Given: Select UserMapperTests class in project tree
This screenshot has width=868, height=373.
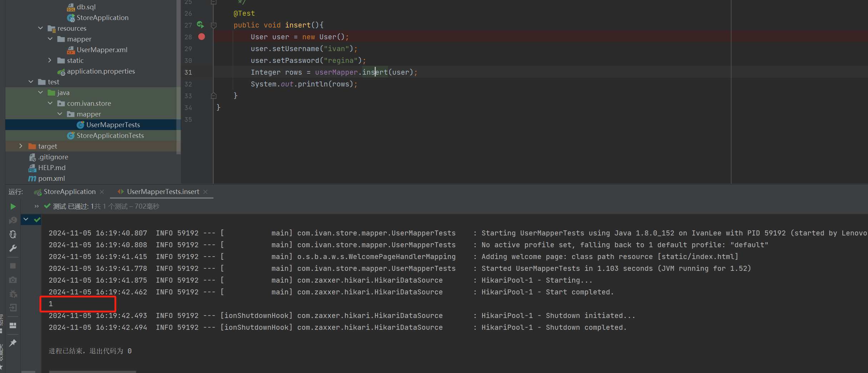Looking at the screenshot, I should click(x=113, y=125).
